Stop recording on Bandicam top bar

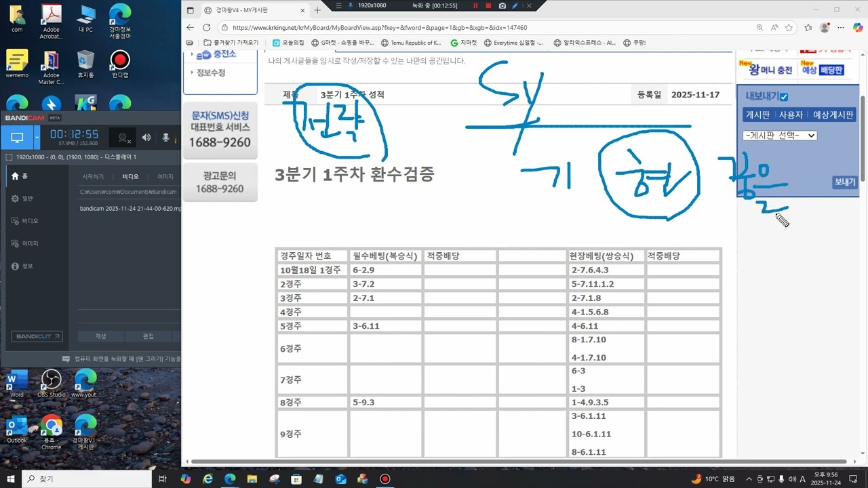pos(488,5)
